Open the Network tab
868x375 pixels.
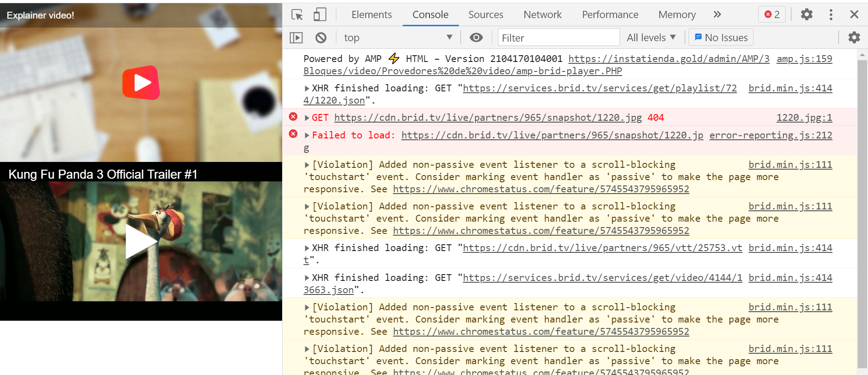click(x=542, y=14)
